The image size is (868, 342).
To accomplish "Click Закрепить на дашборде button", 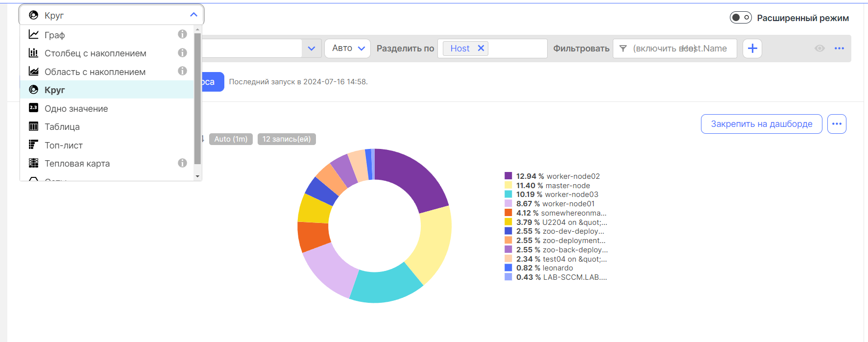I will 761,124.
